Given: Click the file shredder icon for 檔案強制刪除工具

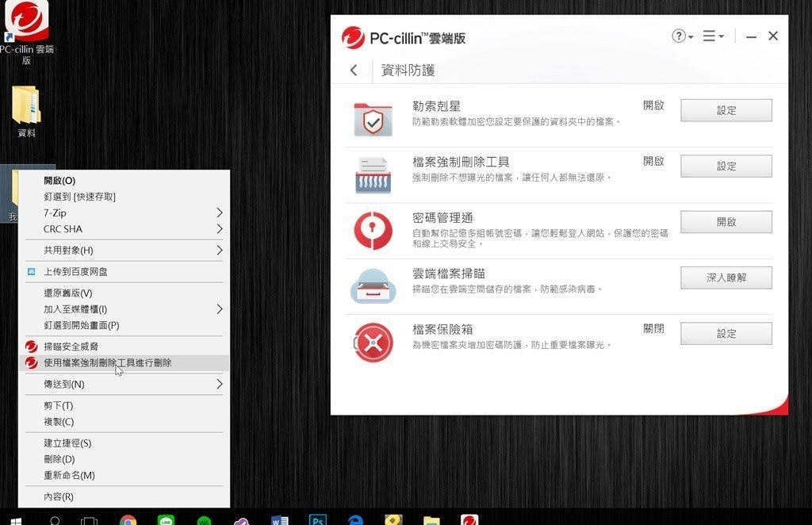Looking at the screenshot, I should [373, 175].
